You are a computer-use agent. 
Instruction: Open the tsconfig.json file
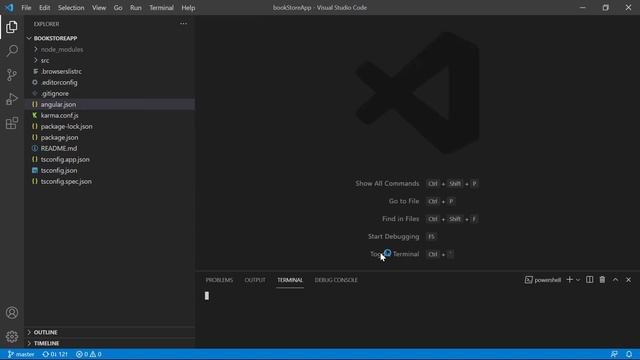(x=109, y=170)
